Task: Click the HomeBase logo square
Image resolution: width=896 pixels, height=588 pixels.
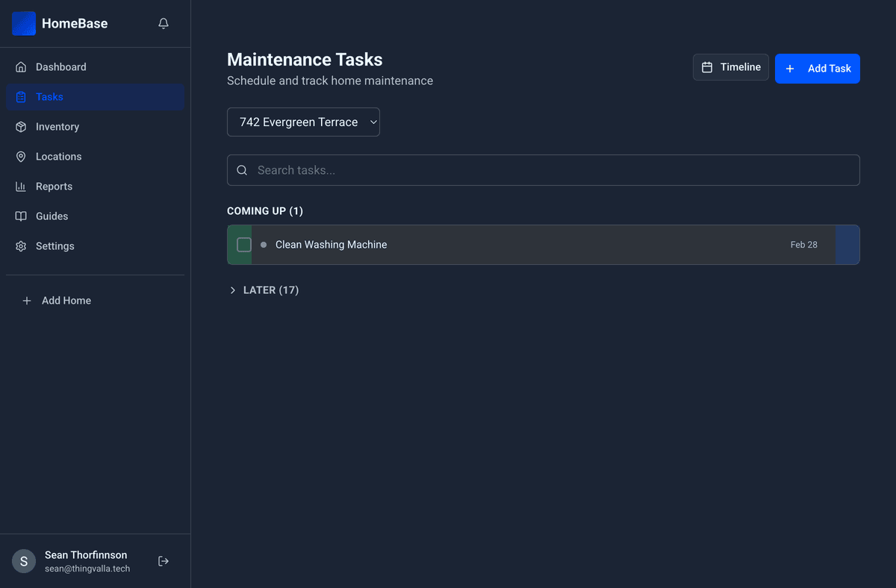Action: pos(23,23)
